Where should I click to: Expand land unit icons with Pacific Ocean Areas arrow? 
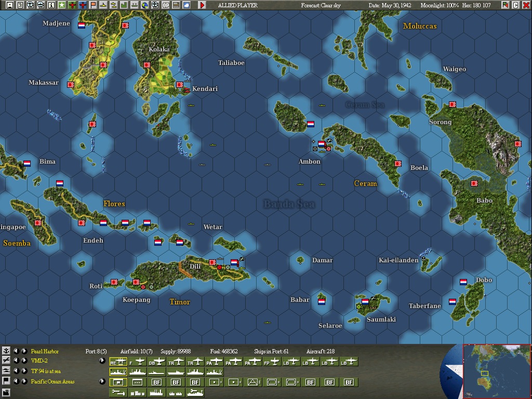(102, 381)
